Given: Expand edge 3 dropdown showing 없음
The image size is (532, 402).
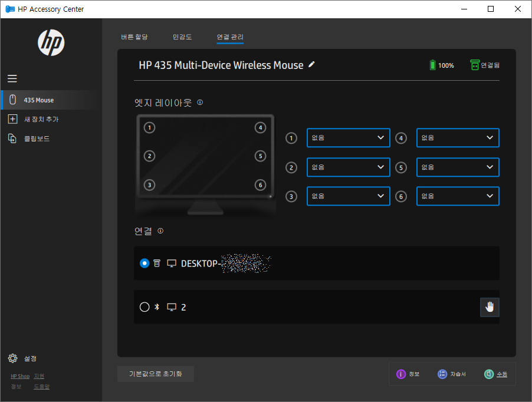Looking at the screenshot, I should click(x=349, y=196).
